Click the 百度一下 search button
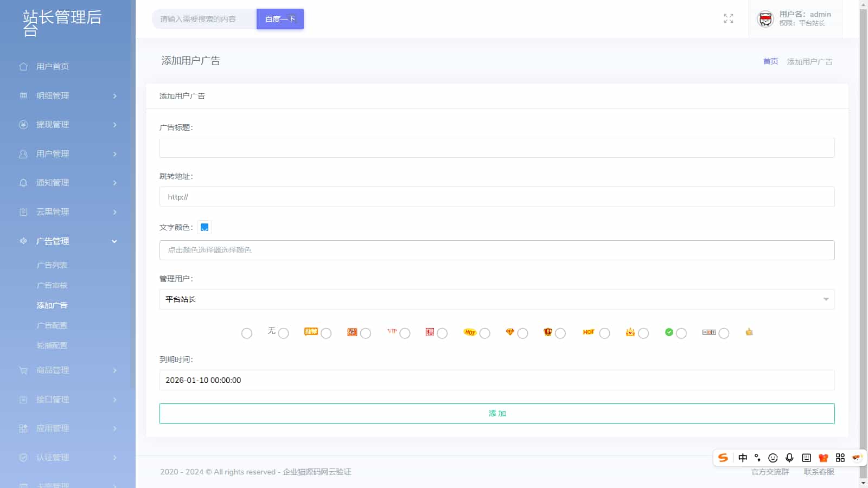The image size is (868, 488). coord(280,19)
